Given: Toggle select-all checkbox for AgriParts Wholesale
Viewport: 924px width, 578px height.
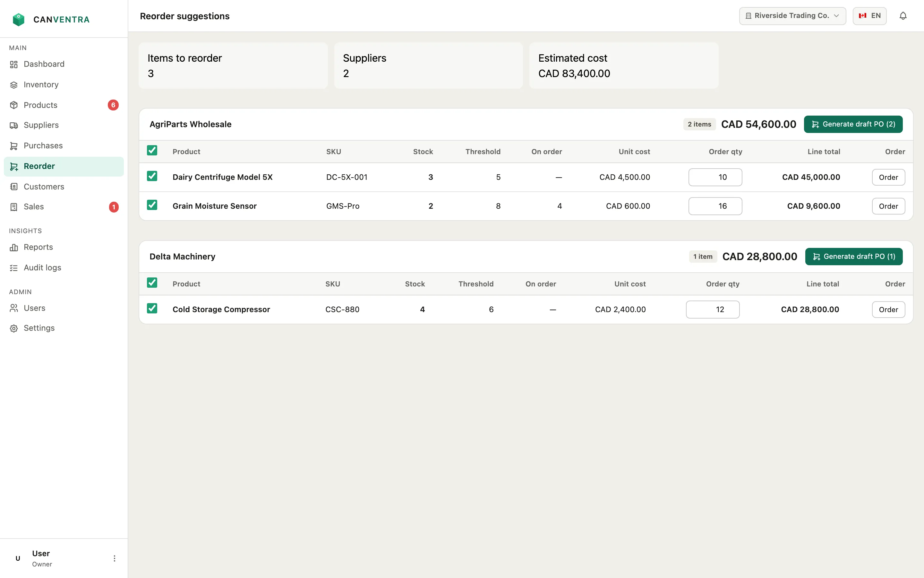Looking at the screenshot, I should tap(152, 151).
